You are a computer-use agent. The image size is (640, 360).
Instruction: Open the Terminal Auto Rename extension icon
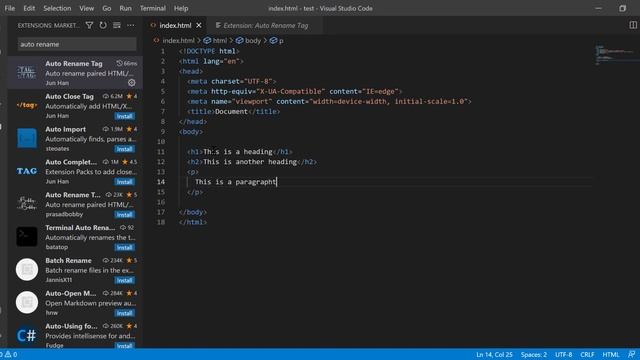pyautogui.click(x=27, y=236)
